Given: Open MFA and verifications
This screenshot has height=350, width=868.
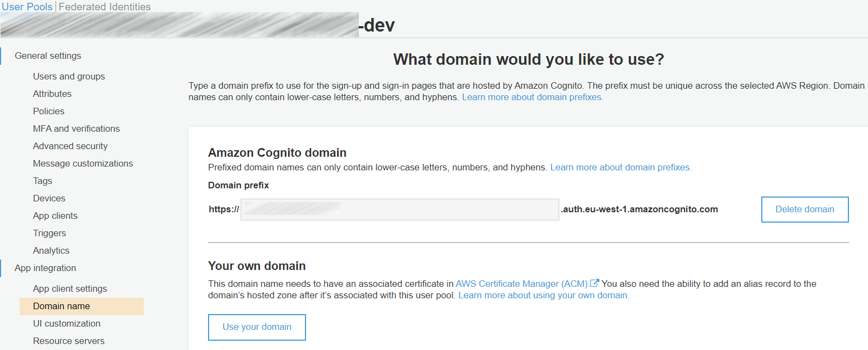Looking at the screenshot, I should tap(76, 128).
